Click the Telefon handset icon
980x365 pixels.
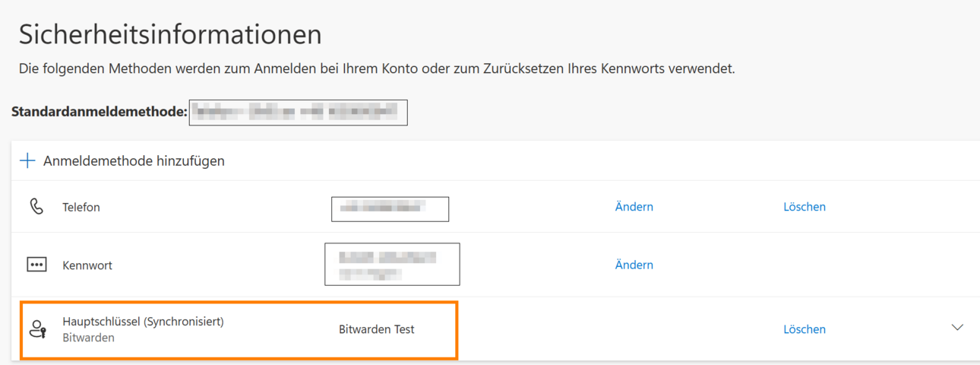point(36,207)
